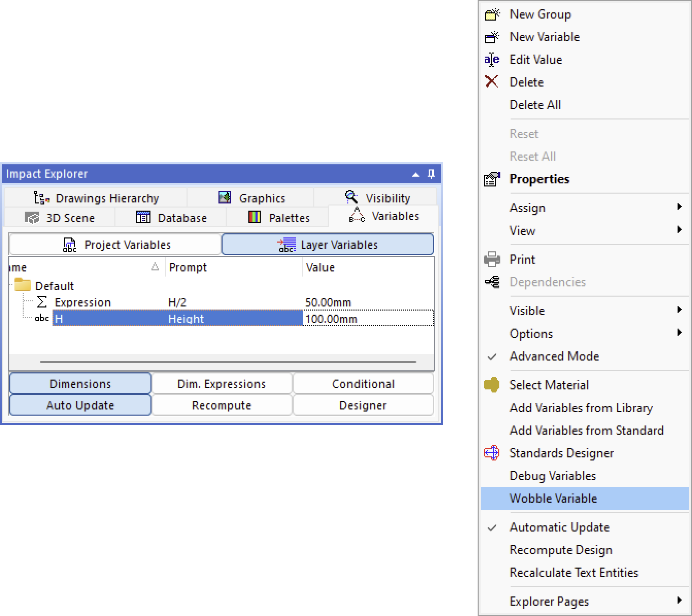Switch to Project Variables view
The height and width of the screenshot is (616, 692).
115,245
